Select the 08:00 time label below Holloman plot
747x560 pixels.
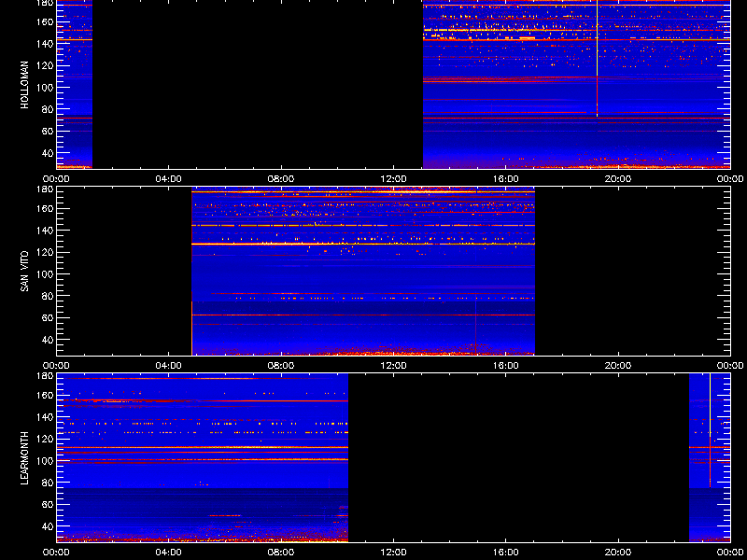[x=281, y=179]
